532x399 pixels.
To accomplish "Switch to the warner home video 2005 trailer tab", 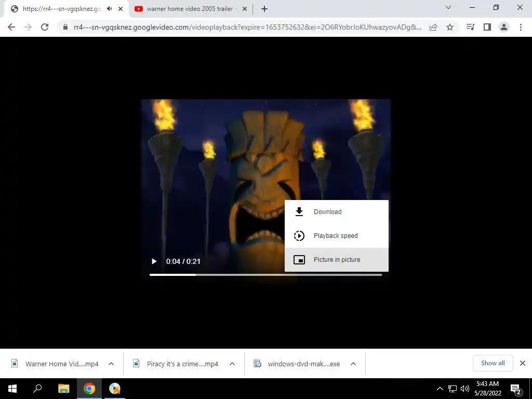I will click(191, 9).
